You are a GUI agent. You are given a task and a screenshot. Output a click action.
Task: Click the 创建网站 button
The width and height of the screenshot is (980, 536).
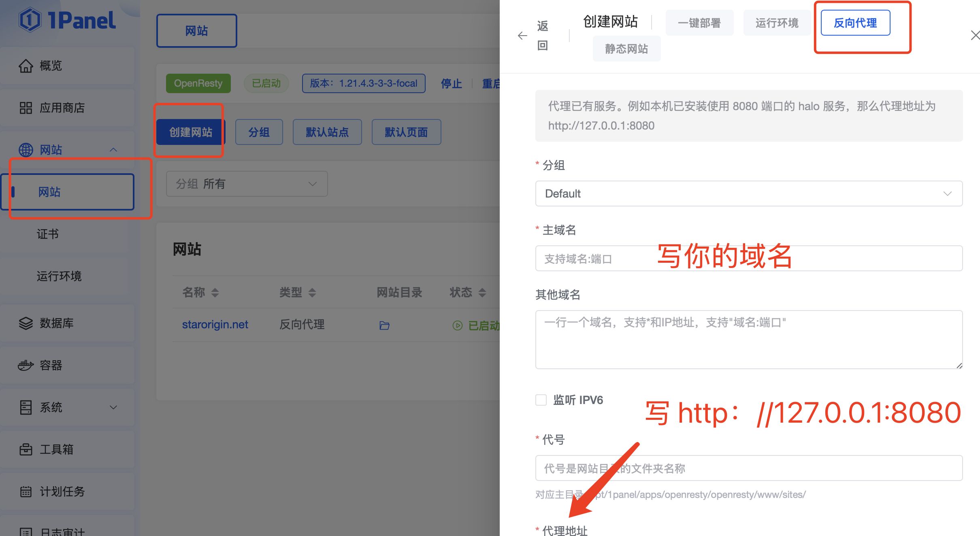(x=190, y=132)
